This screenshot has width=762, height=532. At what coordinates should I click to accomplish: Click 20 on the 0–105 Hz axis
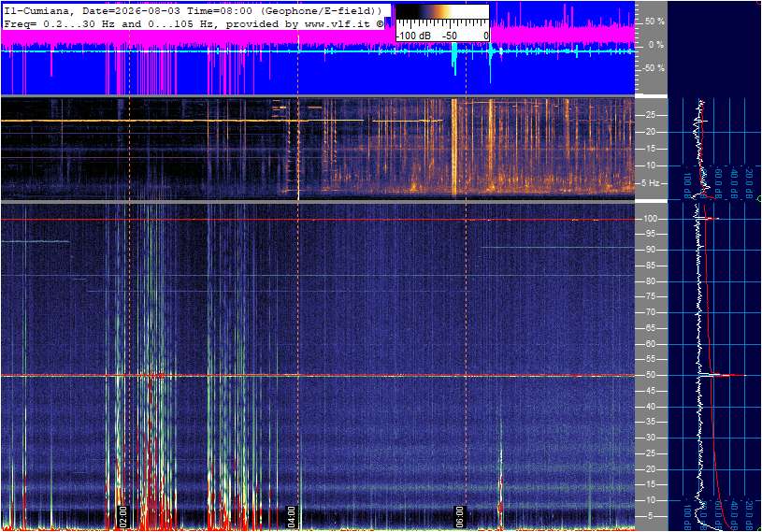[650, 469]
